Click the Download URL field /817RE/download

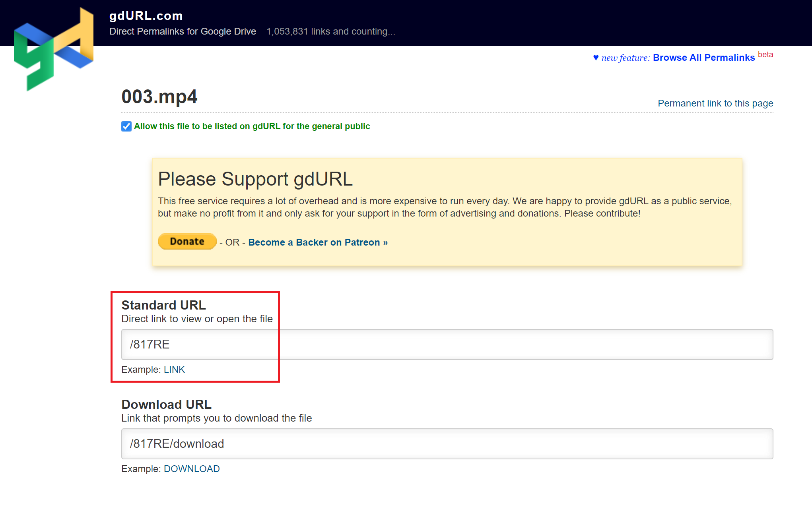(x=447, y=444)
